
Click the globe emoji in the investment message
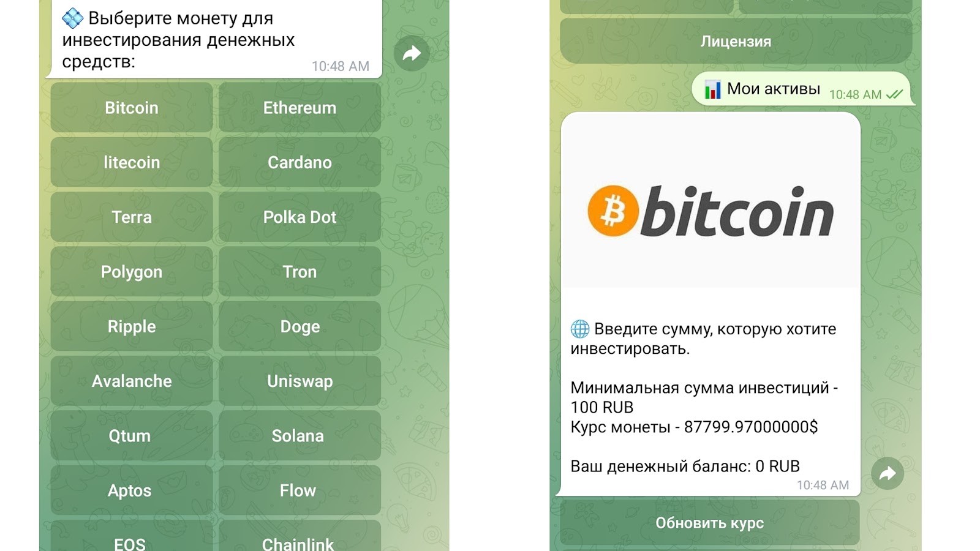coord(580,329)
